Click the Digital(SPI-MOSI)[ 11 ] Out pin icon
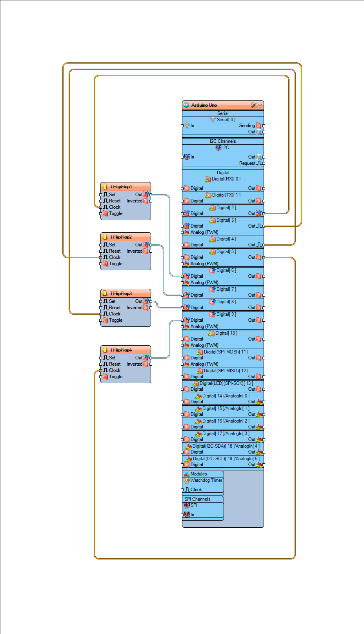 coord(258,358)
